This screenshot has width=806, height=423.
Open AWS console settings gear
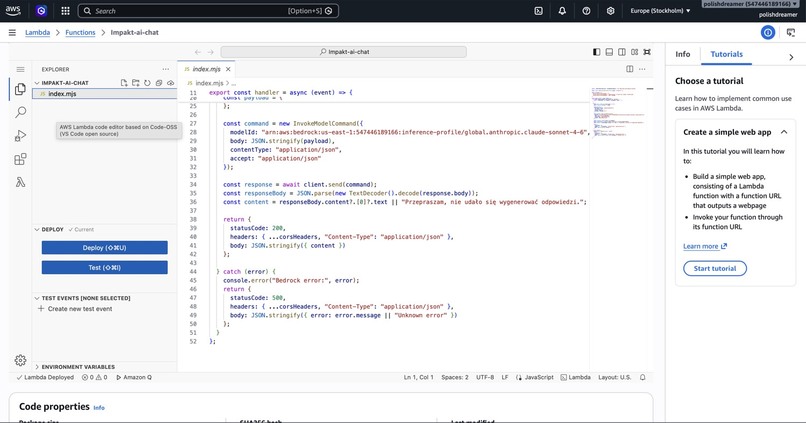pos(610,10)
